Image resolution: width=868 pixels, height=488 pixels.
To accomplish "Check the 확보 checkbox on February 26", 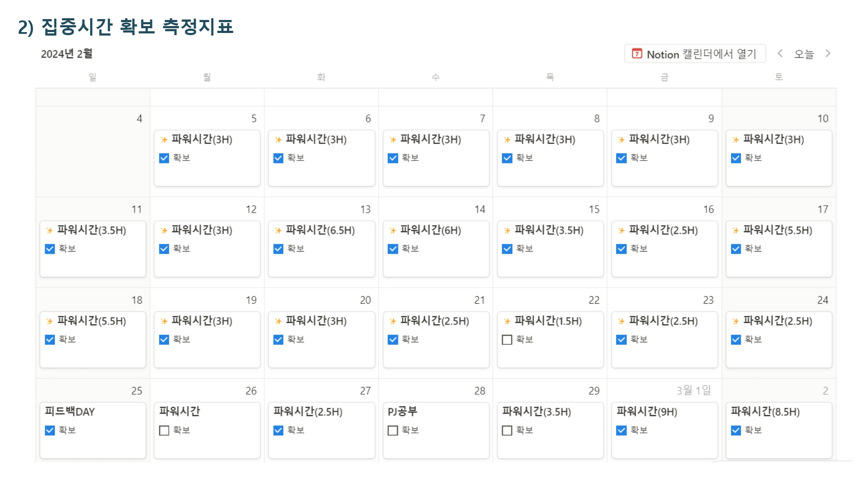I will [x=164, y=430].
